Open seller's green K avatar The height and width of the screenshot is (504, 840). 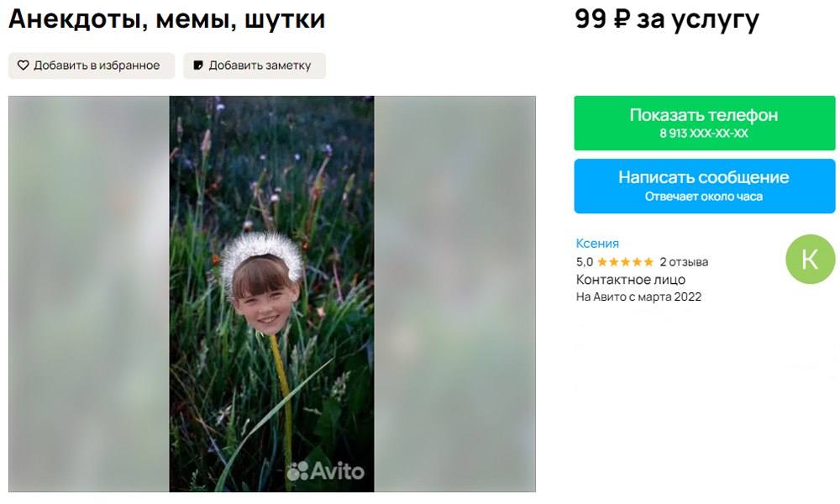(x=810, y=260)
